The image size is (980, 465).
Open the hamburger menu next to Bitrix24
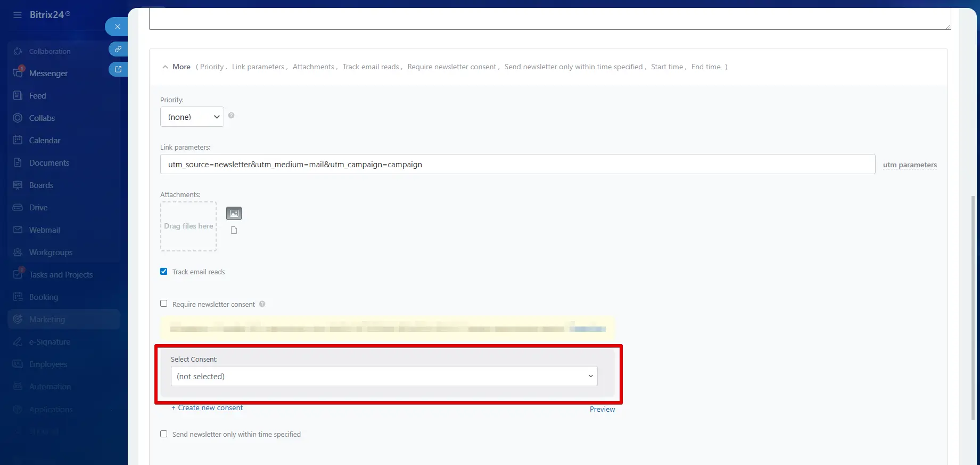[18, 15]
